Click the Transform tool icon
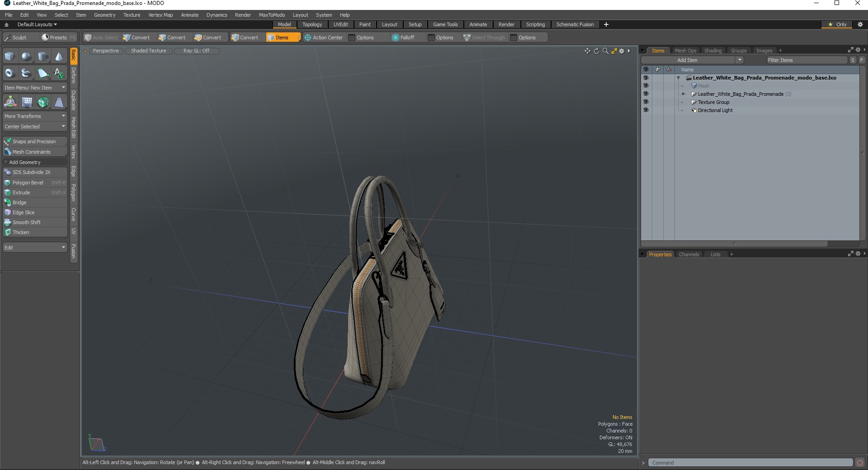The height and width of the screenshot is (470, 868). 10,103
